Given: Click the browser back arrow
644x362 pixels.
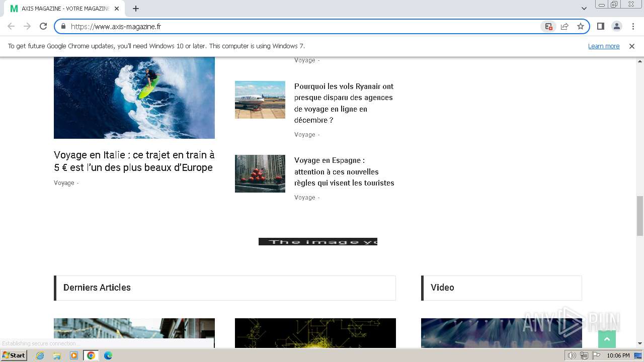Looking at the screenshot, I should coord(11,26).
